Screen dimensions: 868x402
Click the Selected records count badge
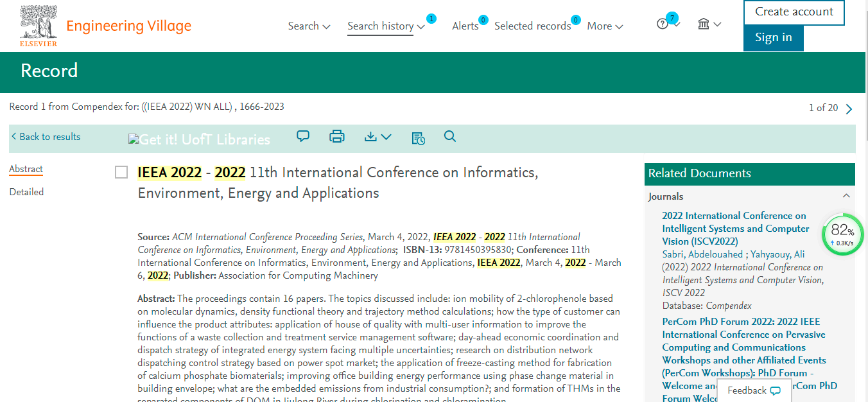click(x=576, y=20)
